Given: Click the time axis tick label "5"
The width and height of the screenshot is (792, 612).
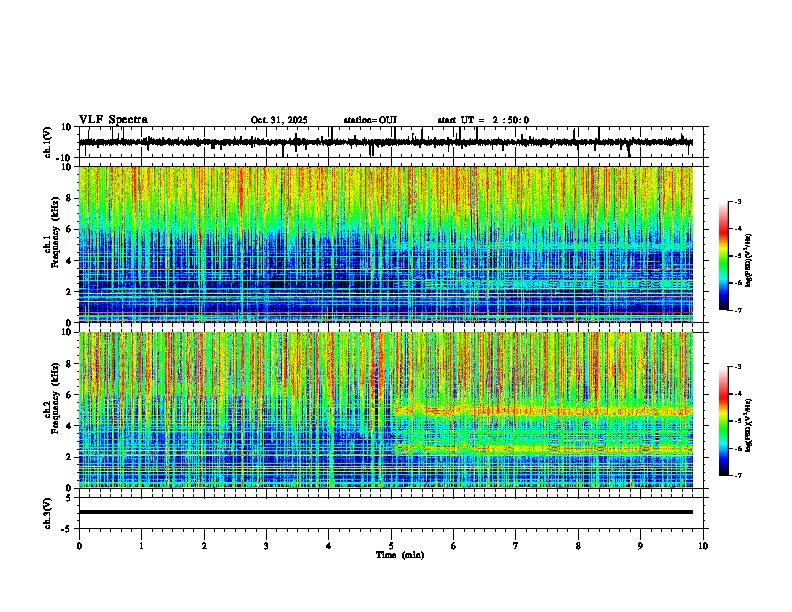Looking at the screenshot, I should tap(391, 546).
